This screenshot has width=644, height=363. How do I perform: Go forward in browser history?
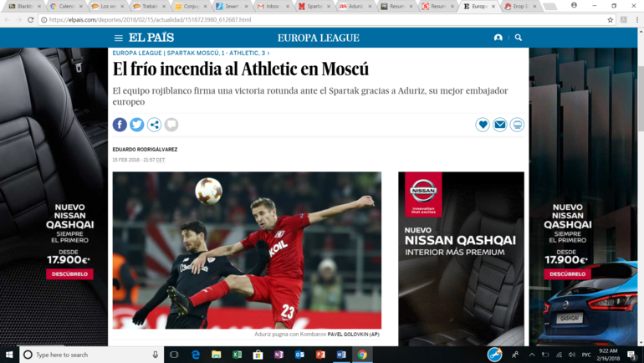tap(18, 19)
